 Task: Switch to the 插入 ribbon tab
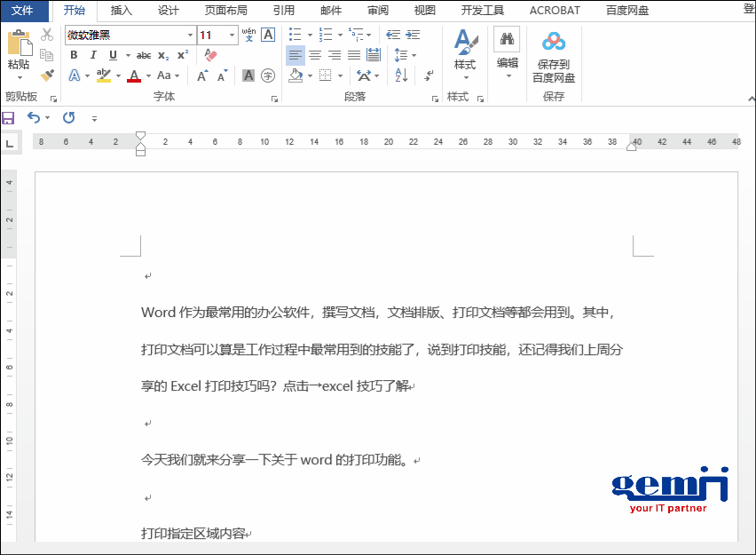tap(121, 11)
